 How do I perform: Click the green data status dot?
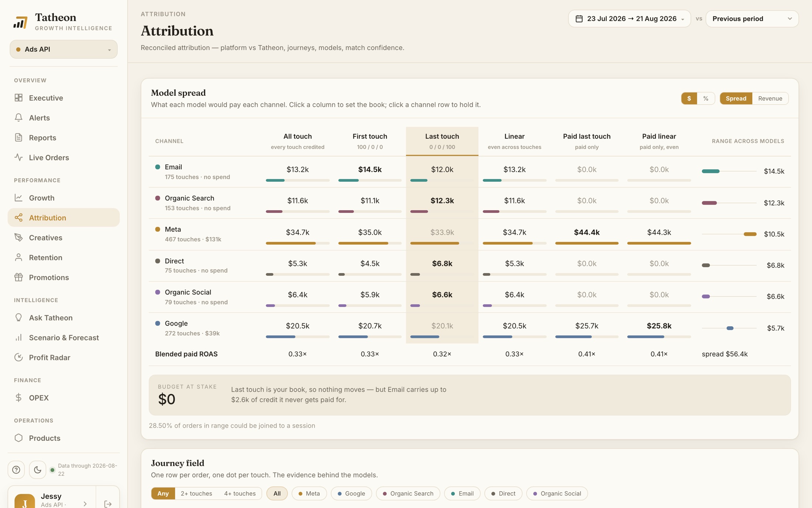[52, 470]
